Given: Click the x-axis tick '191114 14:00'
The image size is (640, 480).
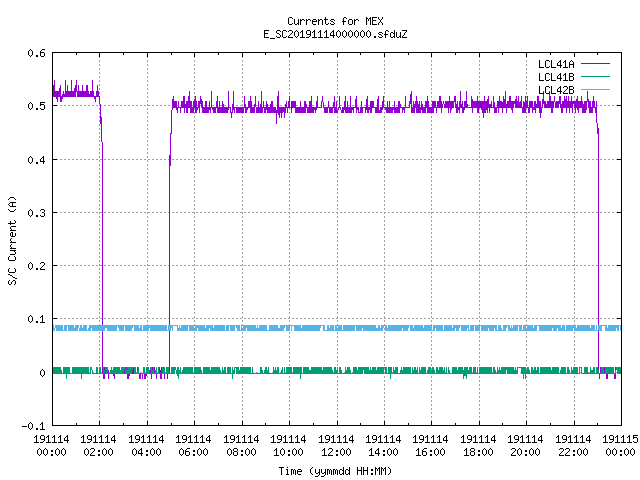Looking at the screenshot, I should (383, 446).
